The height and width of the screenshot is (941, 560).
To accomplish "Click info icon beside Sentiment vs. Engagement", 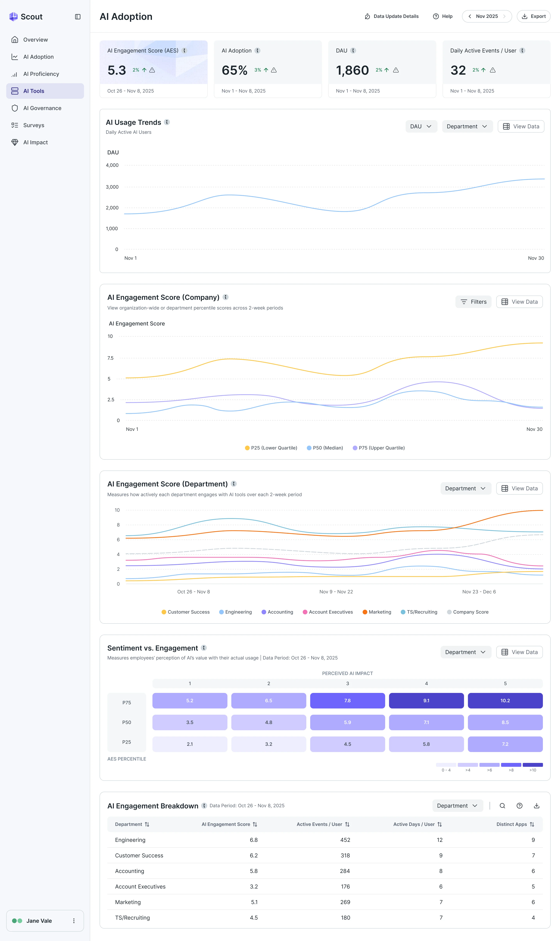I will [x=204, y=648].
